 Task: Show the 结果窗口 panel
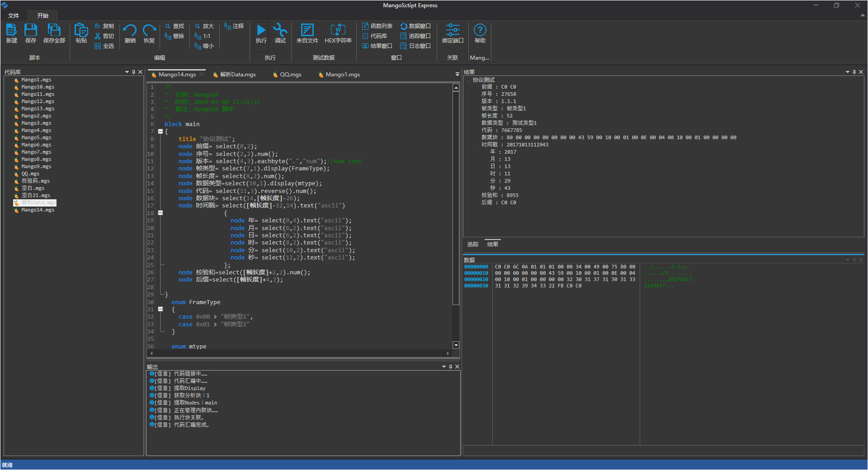377,46
